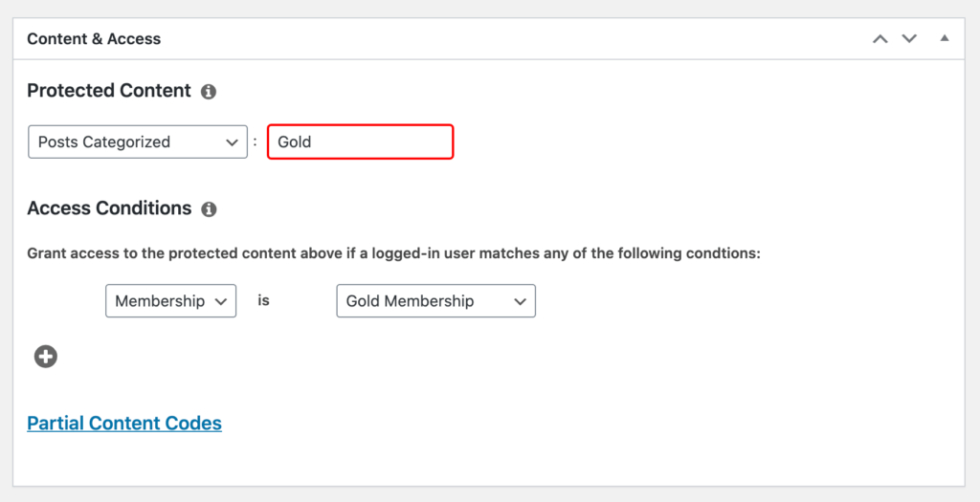Click the colon after Posts Categorized dropdown
980x502 pixels.
(x=255, y=142)
